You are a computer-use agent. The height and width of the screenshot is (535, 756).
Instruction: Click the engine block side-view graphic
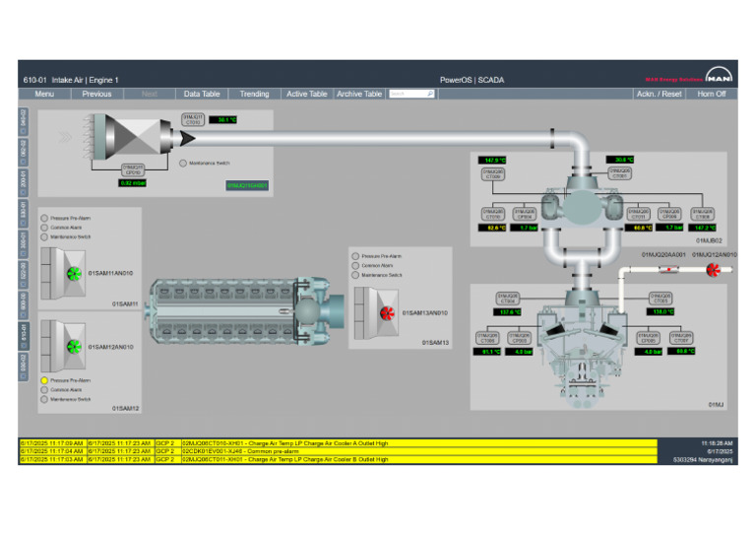coord(246,310)
